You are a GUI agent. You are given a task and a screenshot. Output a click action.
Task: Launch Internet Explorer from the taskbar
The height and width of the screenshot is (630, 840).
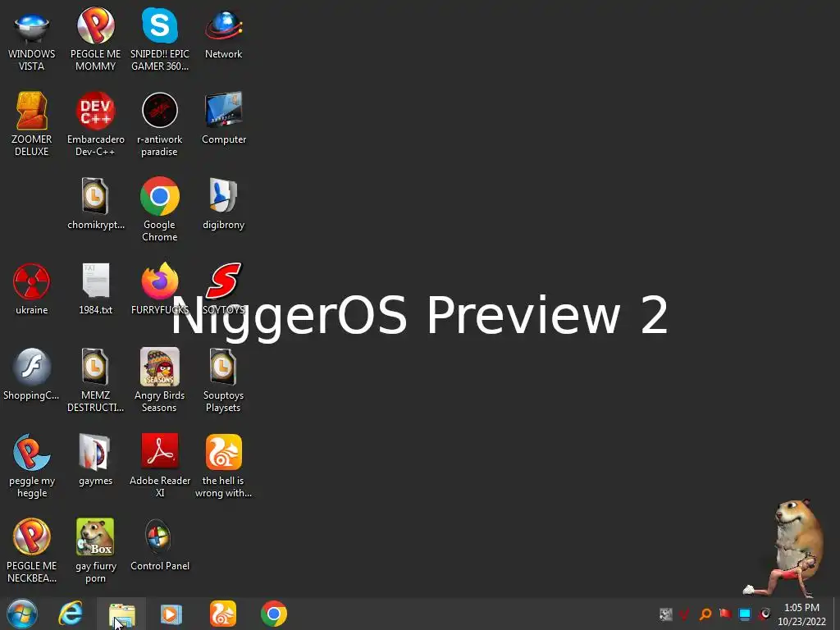[71, 614]
